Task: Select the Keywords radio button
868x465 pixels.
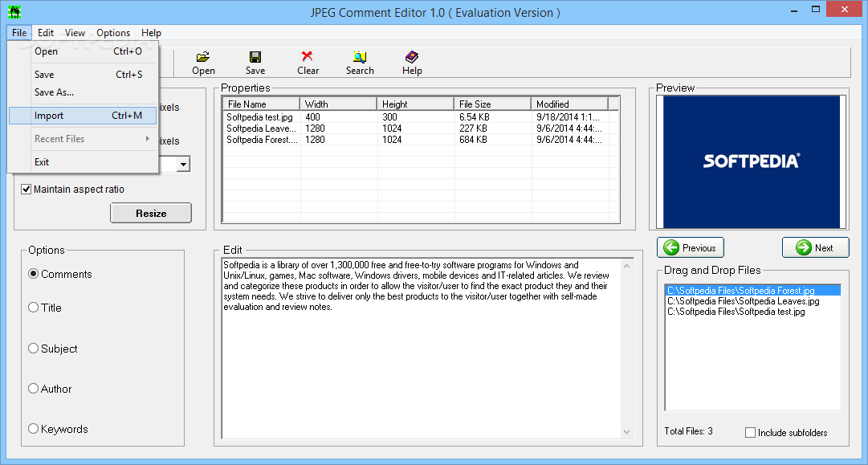Action: pyautogui.click(x=33, y=429)
